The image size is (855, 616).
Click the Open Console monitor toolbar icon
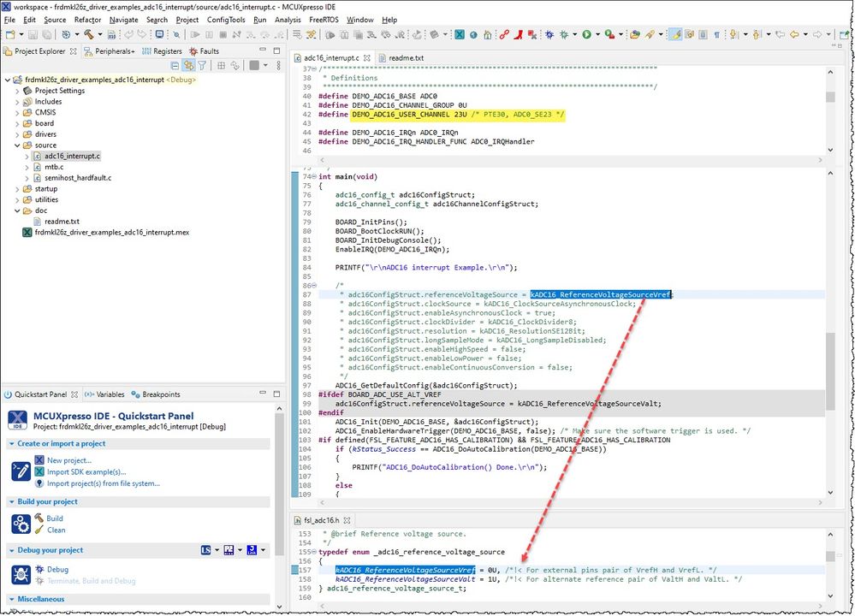pyautogui.click(x=159, y=34)
